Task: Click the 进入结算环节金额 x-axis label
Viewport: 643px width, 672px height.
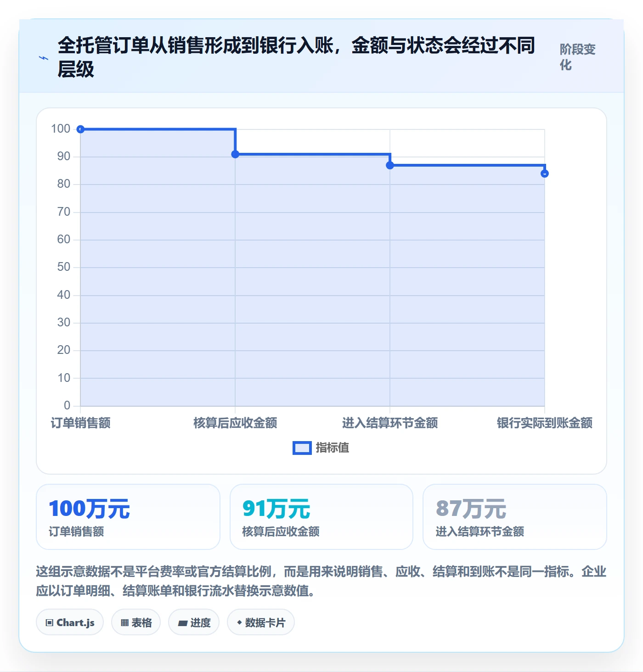Action: 390,423
